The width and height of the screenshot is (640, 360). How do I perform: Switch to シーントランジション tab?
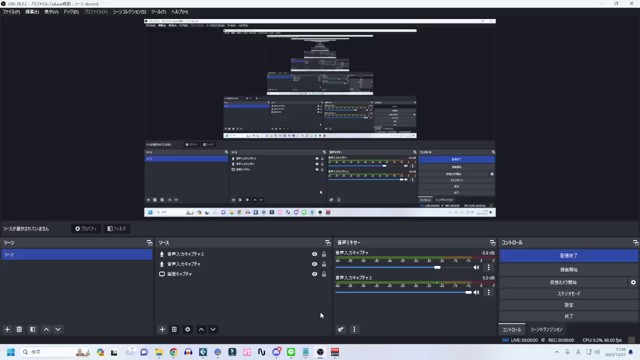point(546,329)
